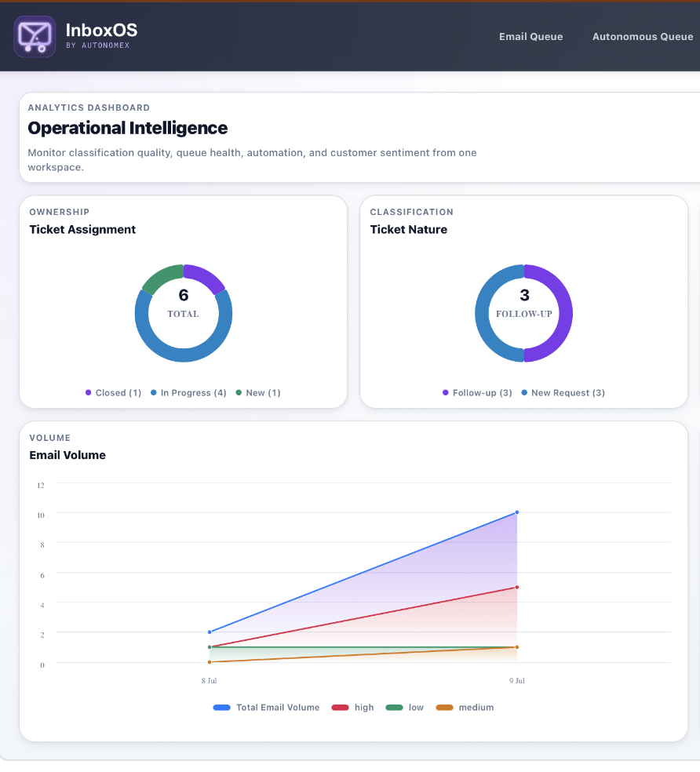Toggle the Closed (1) legend item
Viewport: 700px width, 772px height.
(113, 393)
